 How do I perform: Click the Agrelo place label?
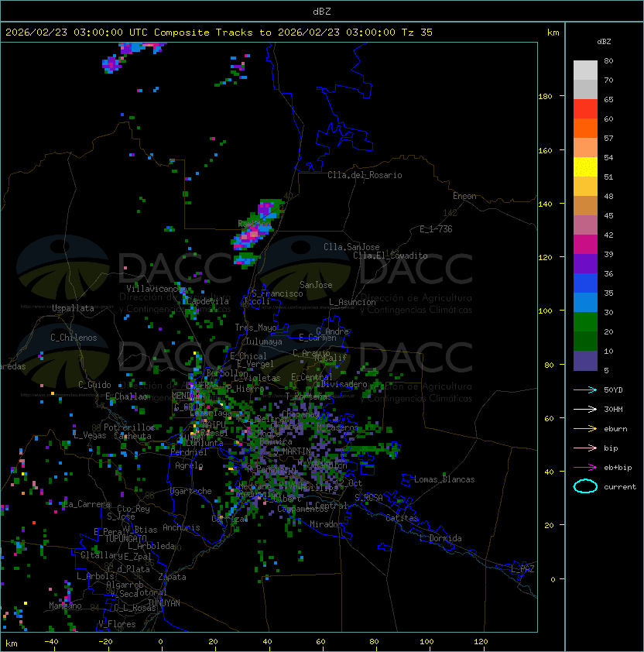point(189,465)
